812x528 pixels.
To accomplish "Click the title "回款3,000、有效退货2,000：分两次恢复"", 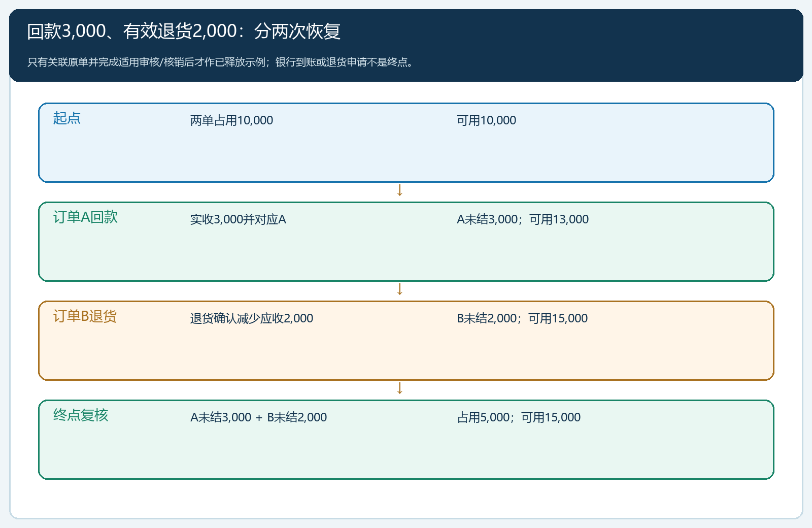I will click(x=184, y=31).
